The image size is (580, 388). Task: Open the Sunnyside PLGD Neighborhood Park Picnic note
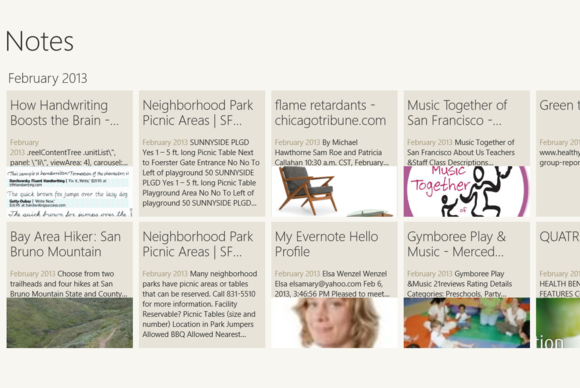202,153
